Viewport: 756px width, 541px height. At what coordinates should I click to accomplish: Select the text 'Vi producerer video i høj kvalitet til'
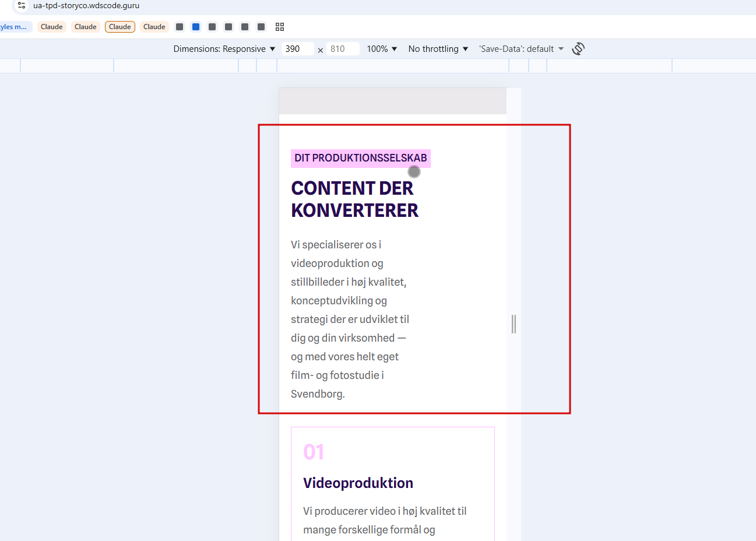tap(385, 511)
